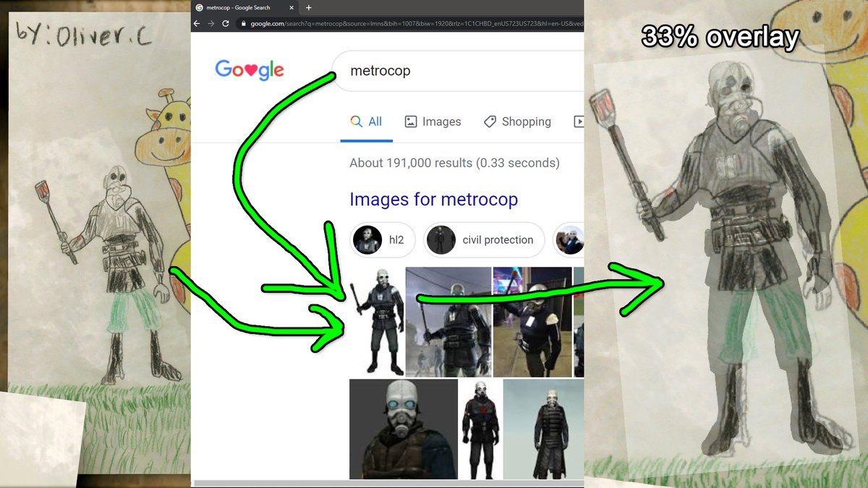The width and height of the screenshot is (868, 488).
Task: Open long-coat metrocop thumbnail
Action: click(543, 429)
